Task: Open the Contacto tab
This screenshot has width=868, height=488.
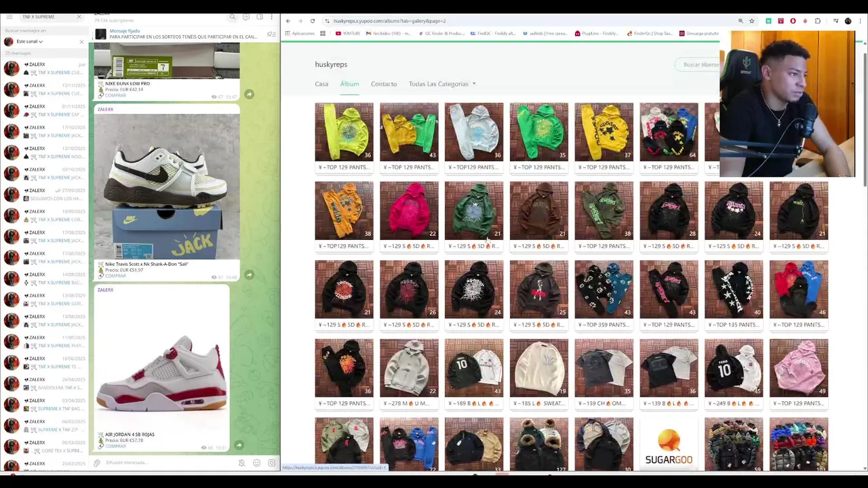Action: [x=384, y=84]
